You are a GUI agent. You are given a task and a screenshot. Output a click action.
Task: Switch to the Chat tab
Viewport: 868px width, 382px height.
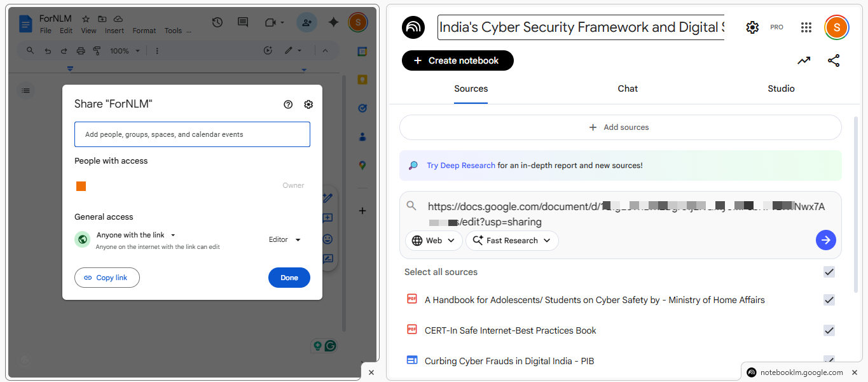point(628,88)
